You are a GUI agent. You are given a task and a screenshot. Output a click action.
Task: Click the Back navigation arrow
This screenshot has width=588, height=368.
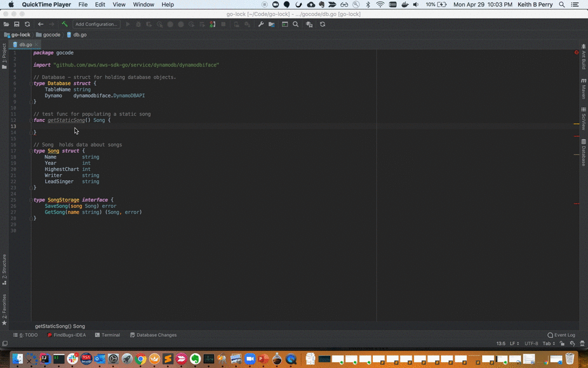[x=41, y=25]
